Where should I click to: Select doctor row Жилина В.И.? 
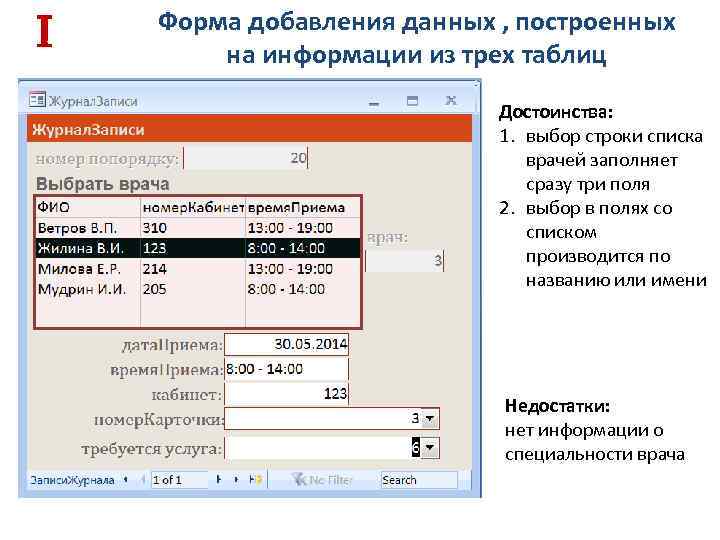pyautogui.click(x=198, y=248)
